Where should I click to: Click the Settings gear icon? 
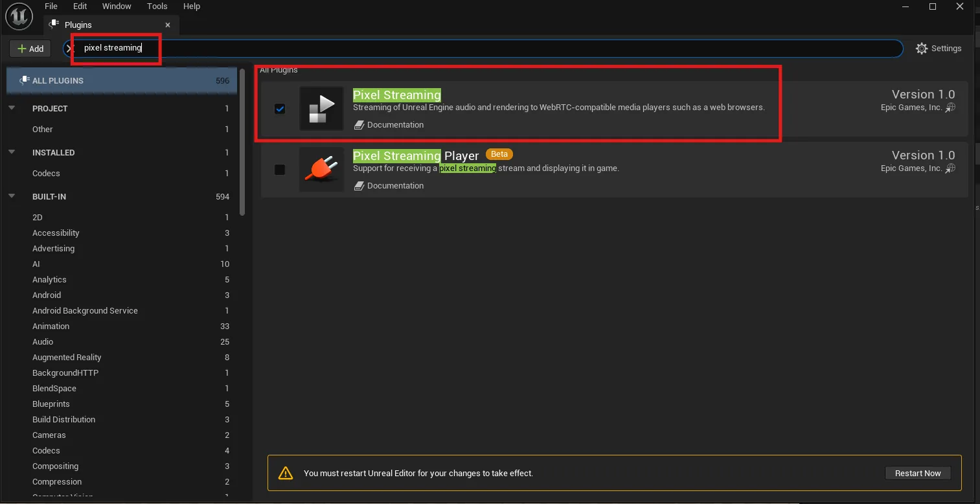click(922, 49)
